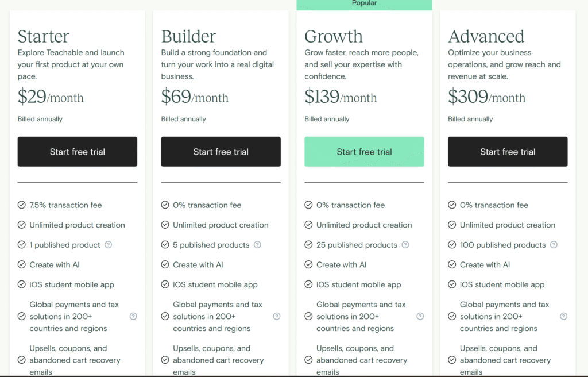This screenshot has height=377, width=588.
Task: Click checkmark beside Growth iOS student mobile app
Action: (308, 284)
